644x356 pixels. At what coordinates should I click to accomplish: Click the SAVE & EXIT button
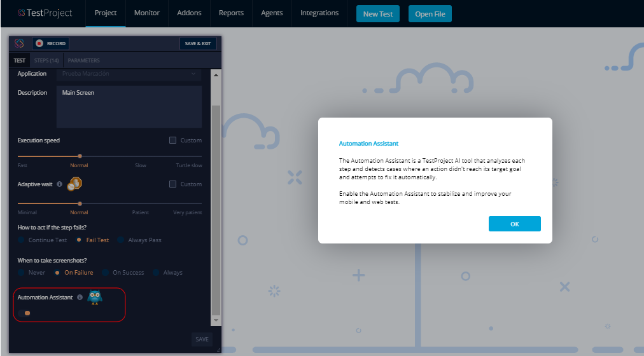tap(198, 43)
